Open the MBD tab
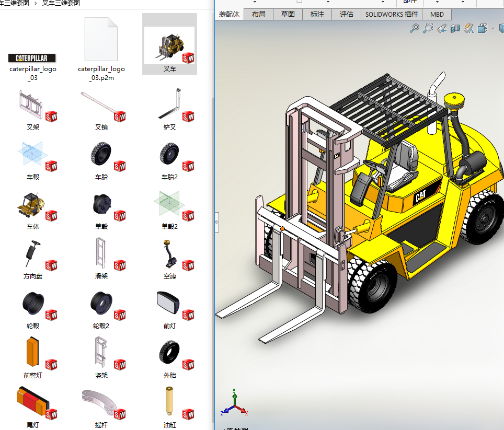 (x=437, y=14)
